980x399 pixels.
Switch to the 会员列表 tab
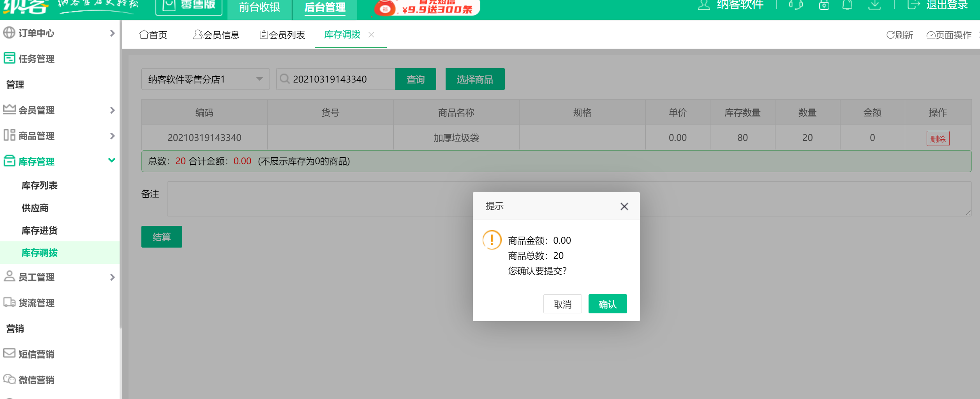(x=282, y=35)
